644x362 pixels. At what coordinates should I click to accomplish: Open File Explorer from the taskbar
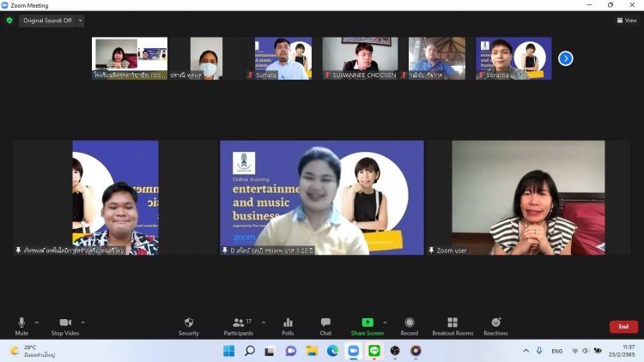pos(312,351)
